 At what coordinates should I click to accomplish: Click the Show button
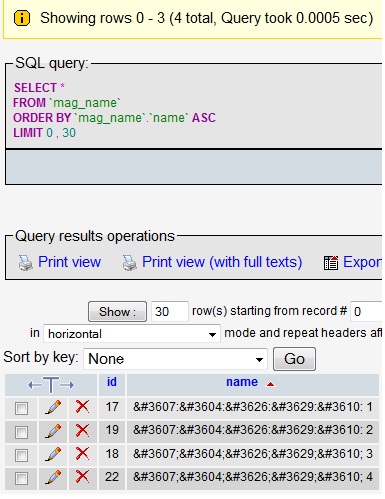(117, 312)
